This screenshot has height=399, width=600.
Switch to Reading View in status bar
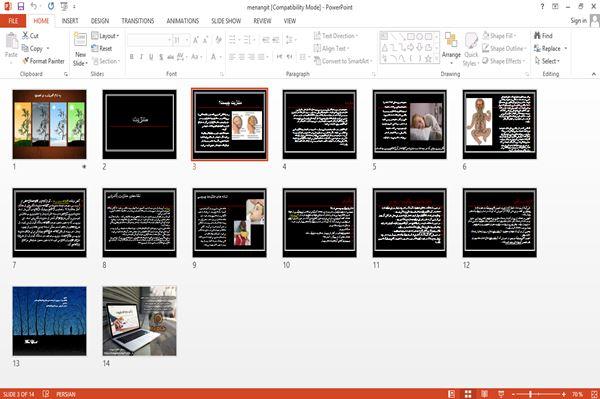pos(484,394)
